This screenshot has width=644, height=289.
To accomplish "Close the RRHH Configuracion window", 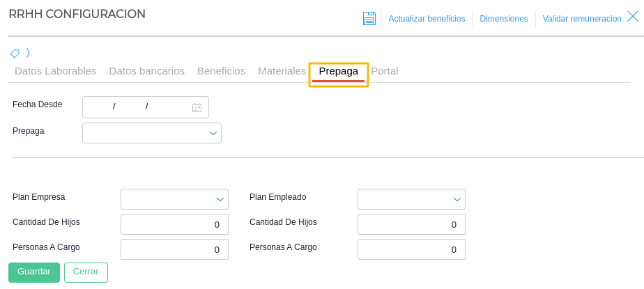I will coord(633,17).
